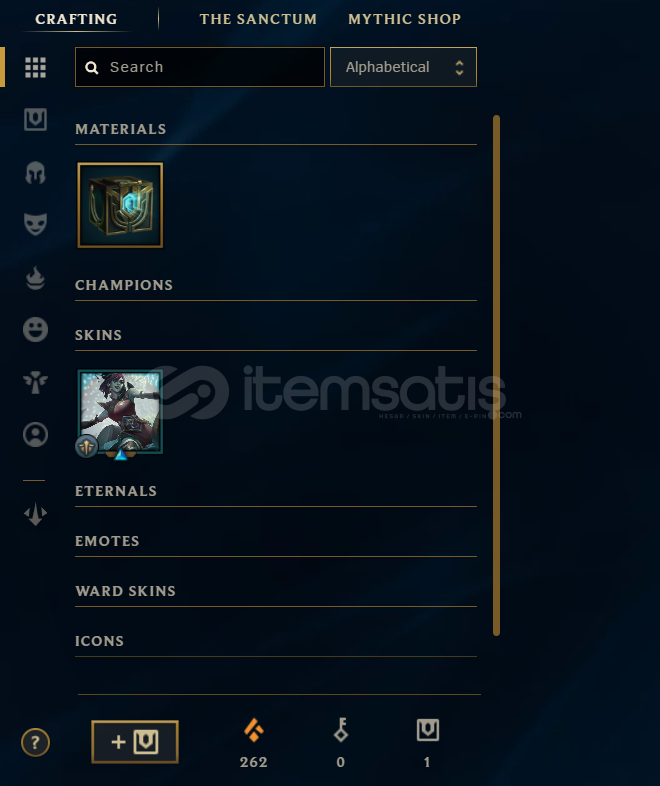The height and width of the screenshot is (786, 660).
Task: Open the Alphabetical sort dropdown
Action: [x=403, y=67]
